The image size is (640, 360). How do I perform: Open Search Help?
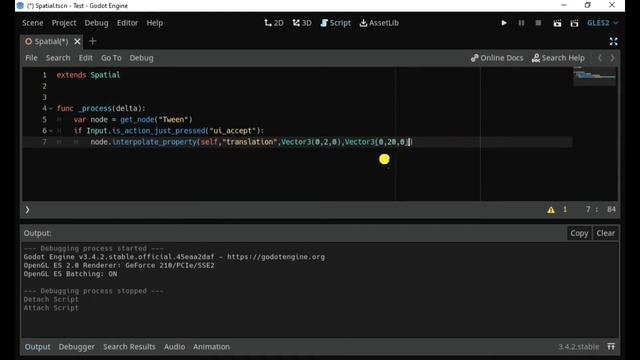click(558, 58)
